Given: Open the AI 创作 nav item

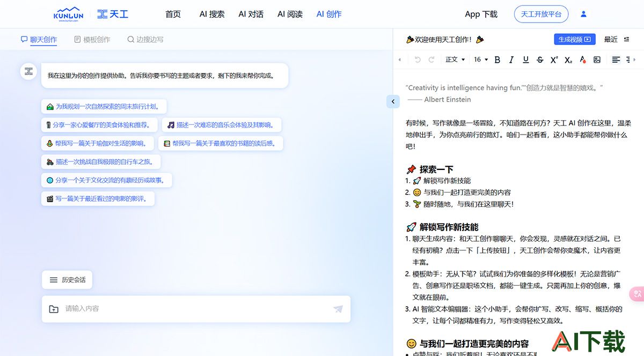Looking at the screenshot, I should coord(329,14).
